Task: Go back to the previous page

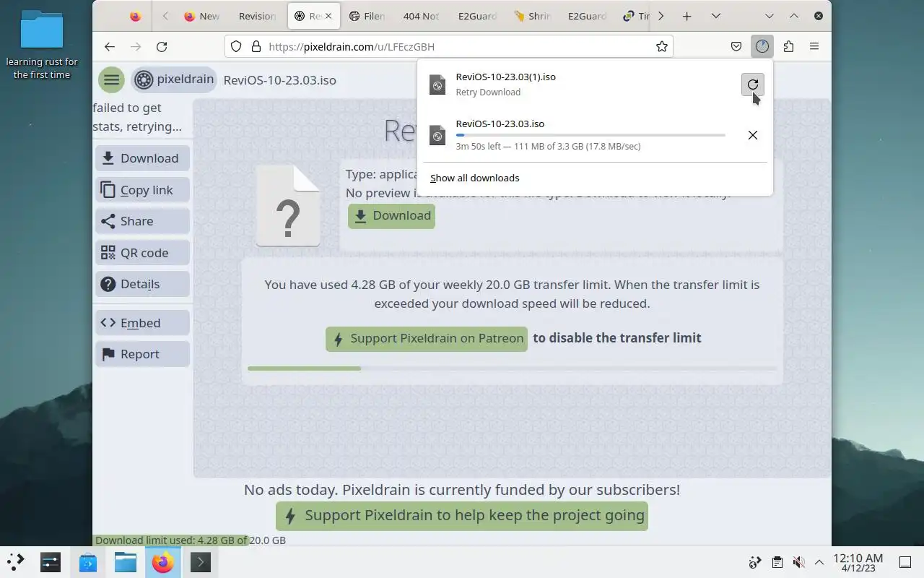Action: coord(110,46)
